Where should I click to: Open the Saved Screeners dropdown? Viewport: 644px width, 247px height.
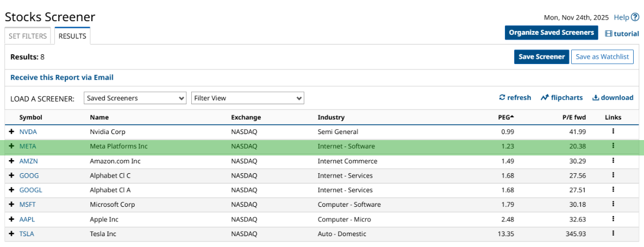[x=135, y=98]
